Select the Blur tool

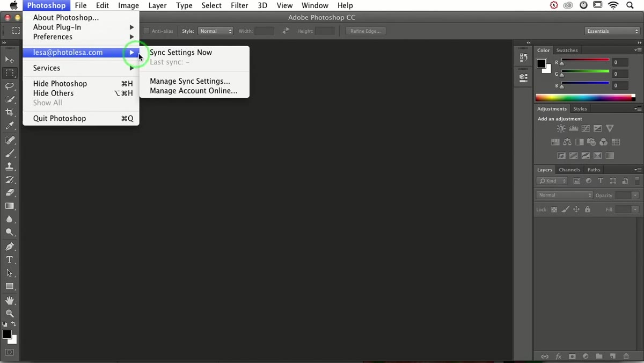[10, 219]
